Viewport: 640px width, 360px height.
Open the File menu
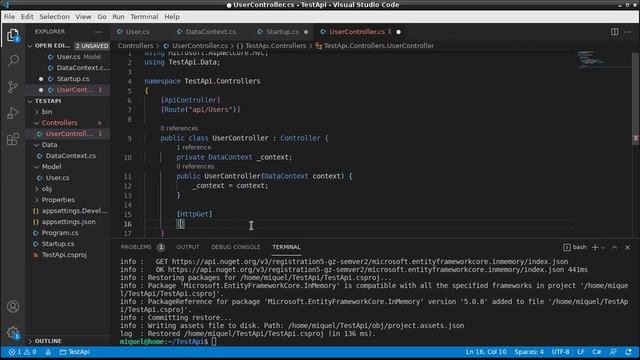pyautogui.click(x=9, y=17)
